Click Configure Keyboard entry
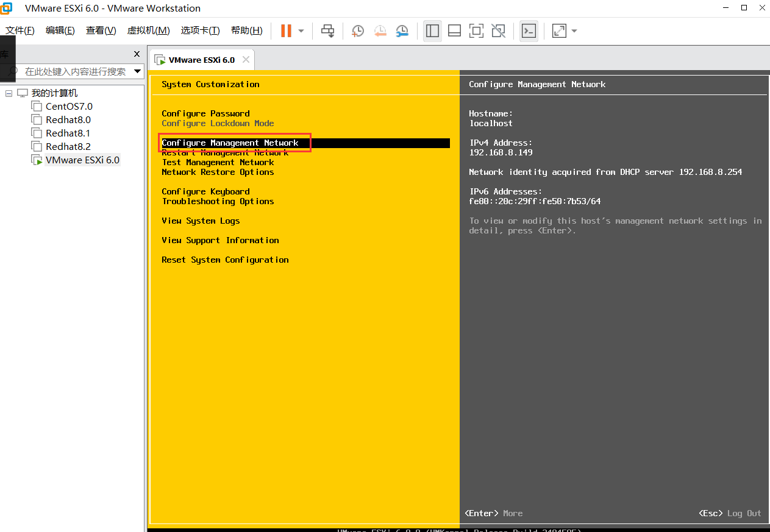Image resolution: width=770 pixels, height=532 pixels. pos(205,191)
